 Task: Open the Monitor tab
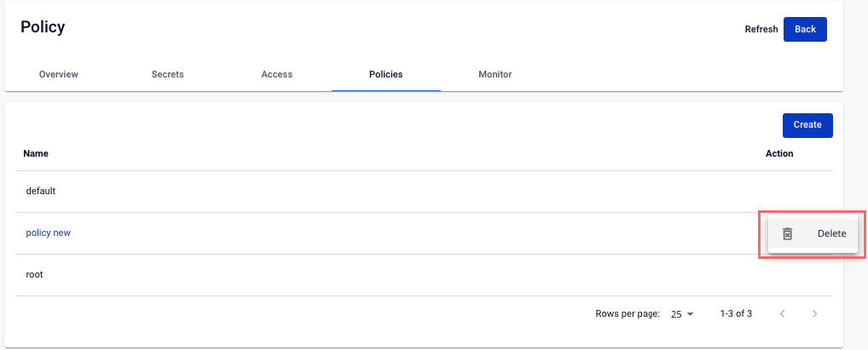pos(495,74)
